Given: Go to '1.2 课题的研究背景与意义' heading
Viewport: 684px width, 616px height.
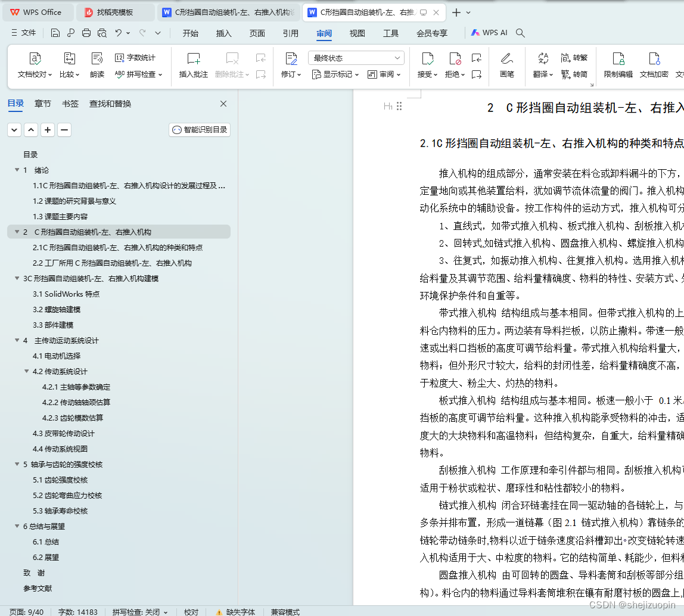Looking at the screenshot, I should click(74, 201).
